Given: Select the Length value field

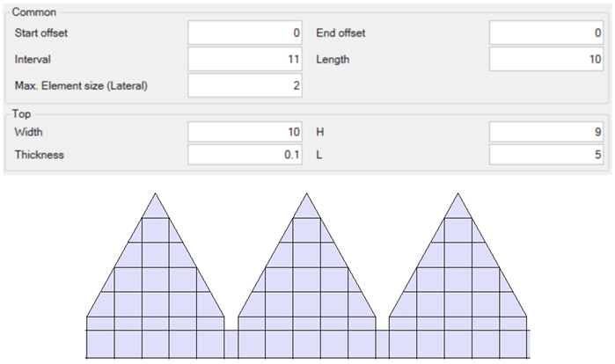Looking at the screenshot, I should pyautogui.click(x=546, y=60).
